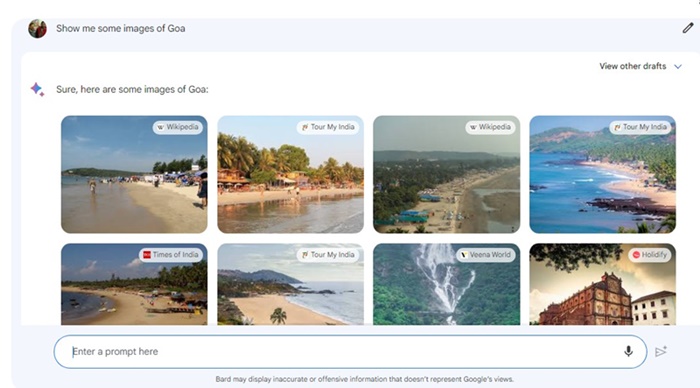Click the microphone voice input icon

628,351
